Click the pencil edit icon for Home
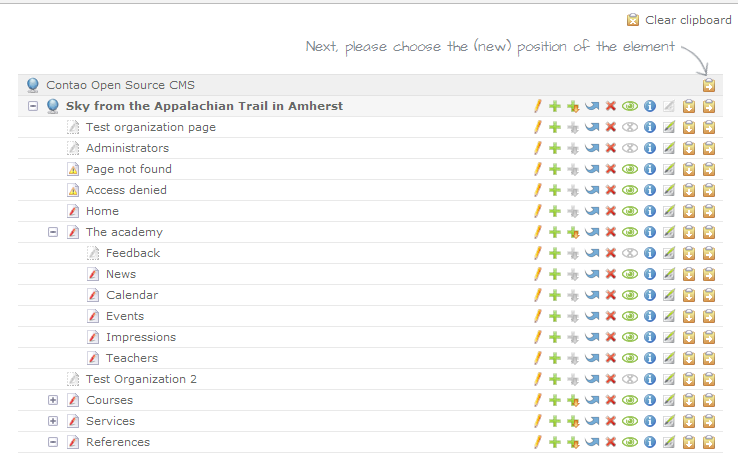Viewport: 738px width, 453px height. click(537, 211)
